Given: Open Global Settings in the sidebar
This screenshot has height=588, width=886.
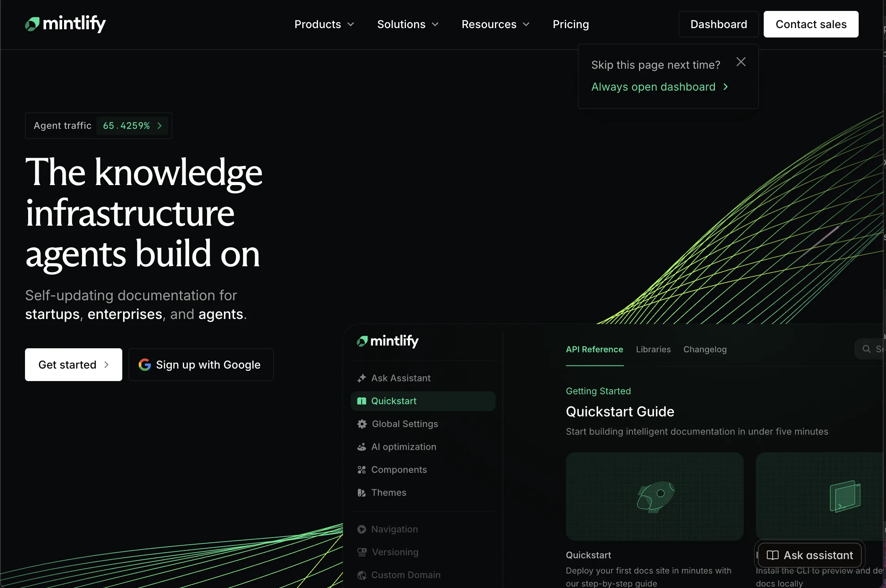Looking at the screenshot, I should 423,424.
